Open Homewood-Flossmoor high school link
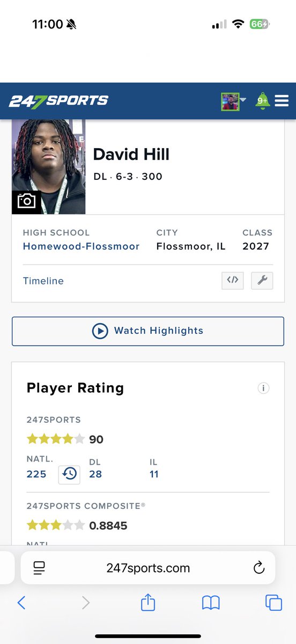This screenshot has height=644, width=296. [x=81, y=246]
